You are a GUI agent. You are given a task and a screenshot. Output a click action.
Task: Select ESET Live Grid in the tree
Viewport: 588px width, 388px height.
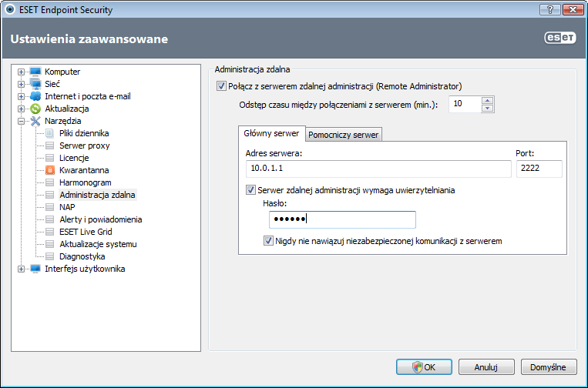pos(86,232)
